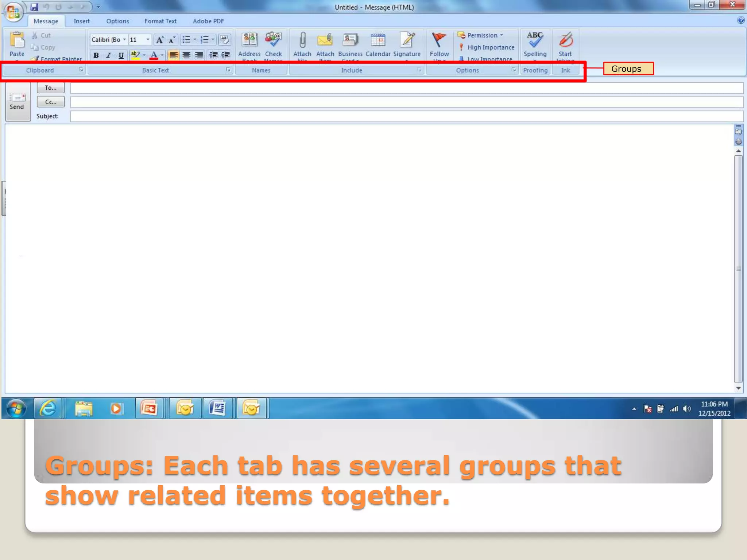
Task: Open the Format Text tab
Action: (x=160, y=21)
